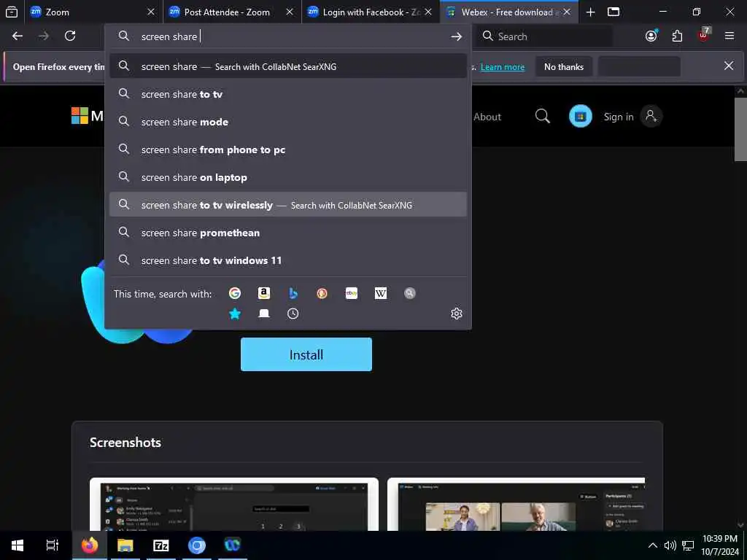Dismiss the Firefox notification bar
The image size is (747, 560).
click(x=729, y=66)
